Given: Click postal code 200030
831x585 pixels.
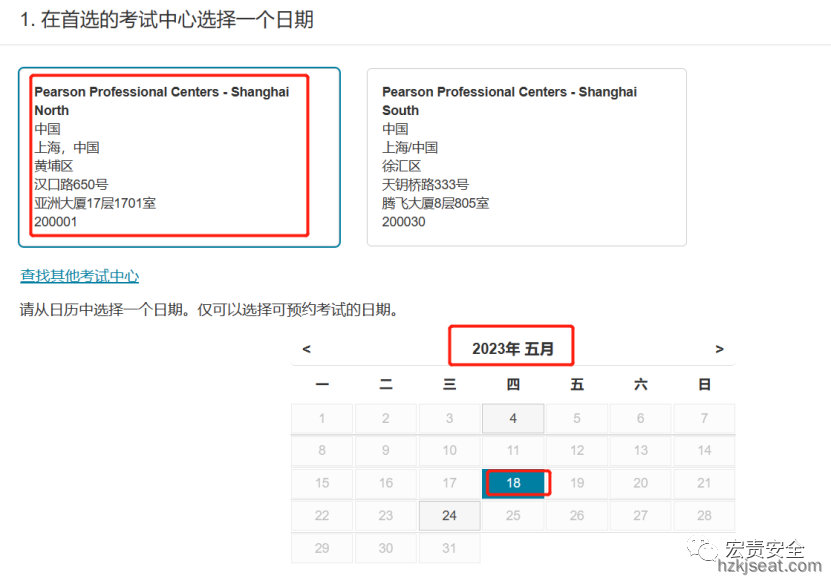Looking at the screenshot, I should pyautogui.click(x=403, y=221).
